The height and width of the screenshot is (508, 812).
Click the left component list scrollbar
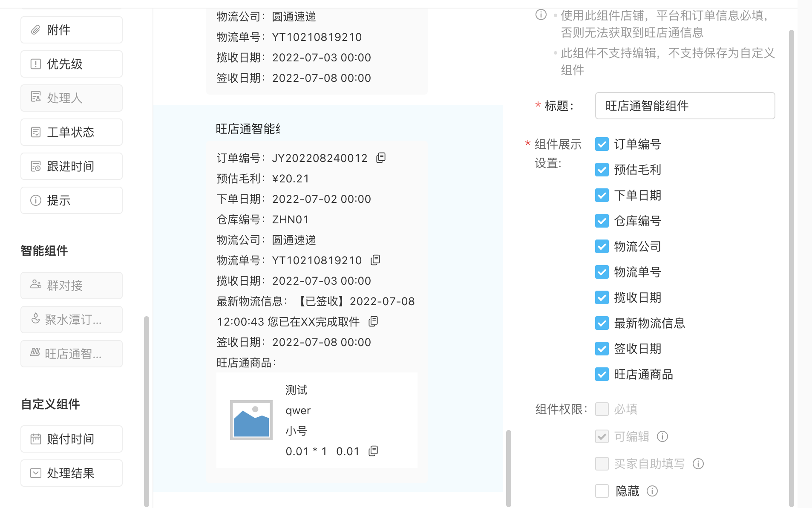147,411
